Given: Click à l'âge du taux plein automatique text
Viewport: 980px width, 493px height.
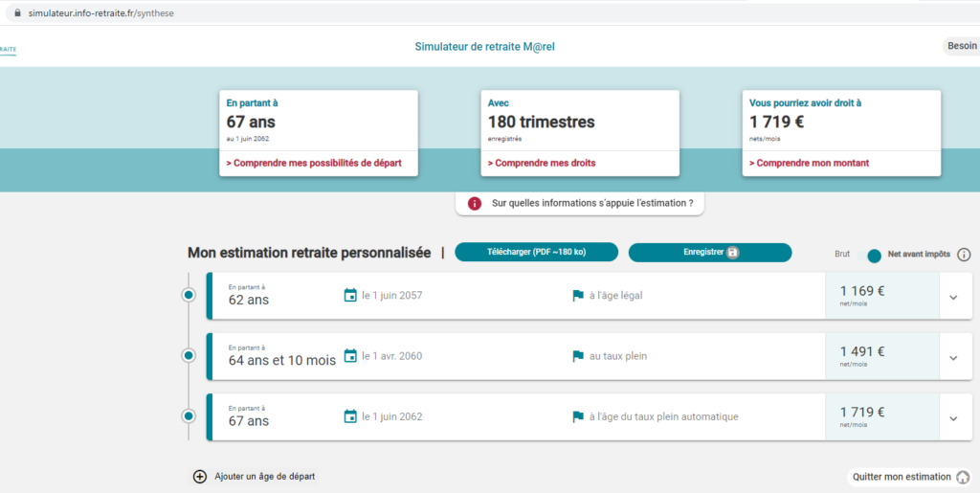Looking at the screenshot, I should click(x=664, y=416).
